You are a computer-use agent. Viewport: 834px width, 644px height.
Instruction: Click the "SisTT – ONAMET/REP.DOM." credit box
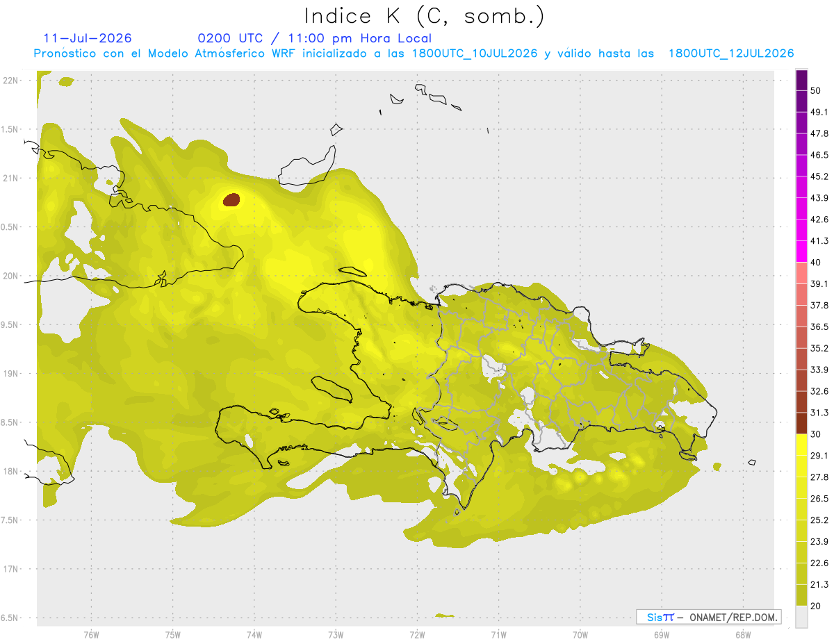click(x=708, y=617)
